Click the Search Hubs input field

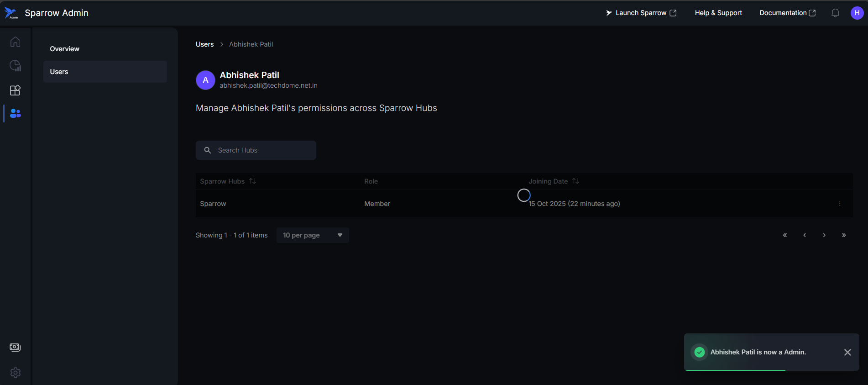tap(262, 150)
